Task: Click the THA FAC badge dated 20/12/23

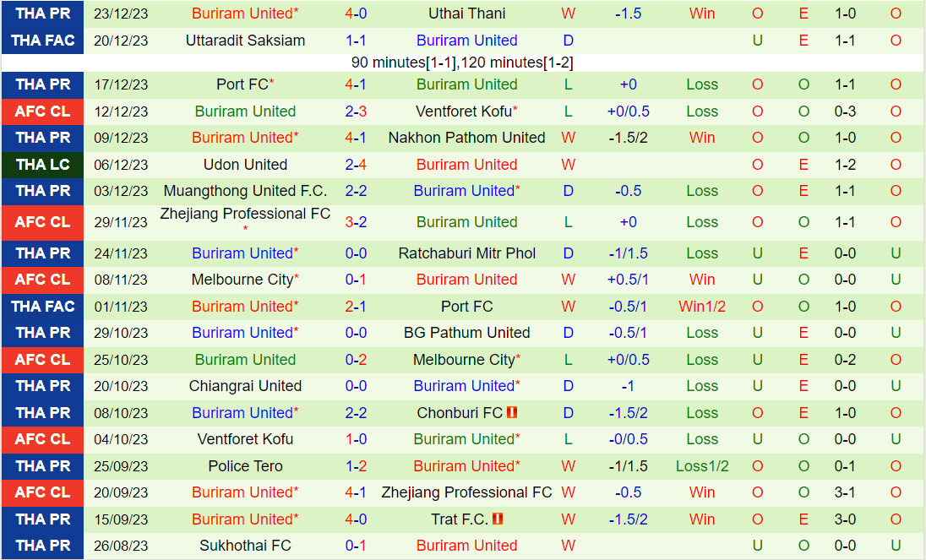Action: pos(42,41)
